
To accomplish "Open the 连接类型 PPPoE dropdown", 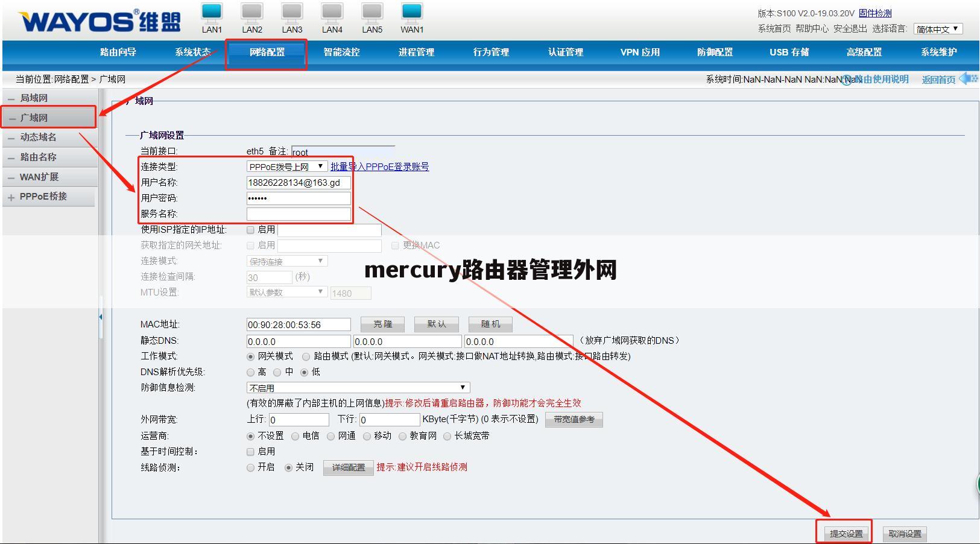I will [287, 166].
